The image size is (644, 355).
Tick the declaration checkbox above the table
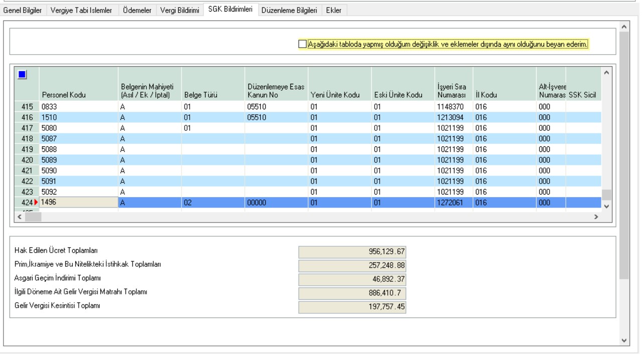coord(302,44)
